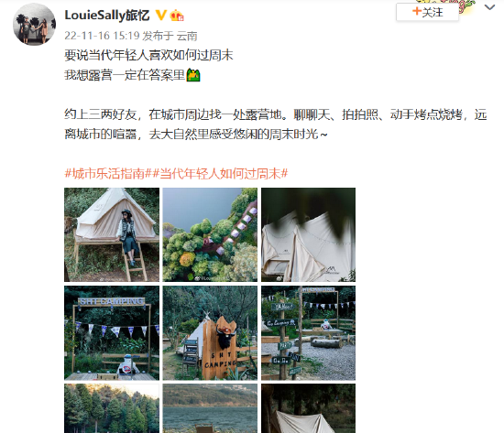Click the post timestamp 22-11-16 15:19

(x=102, y=36)
